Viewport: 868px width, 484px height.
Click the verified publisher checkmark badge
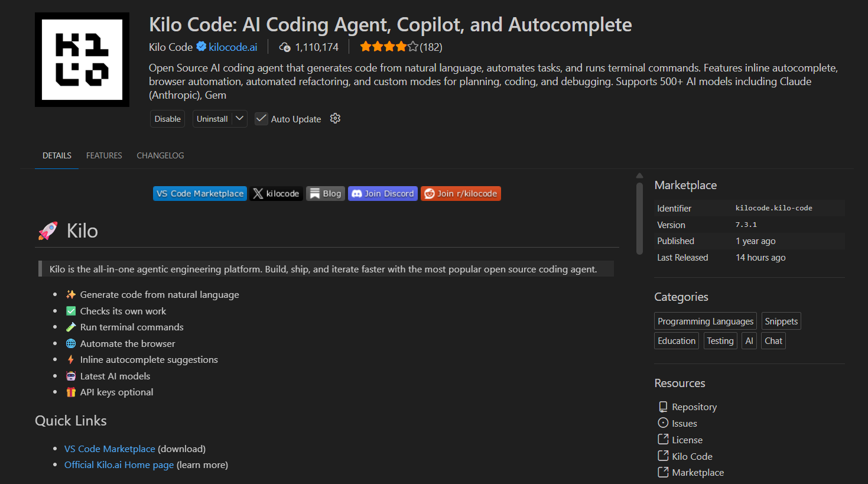(x=201, y=47)
